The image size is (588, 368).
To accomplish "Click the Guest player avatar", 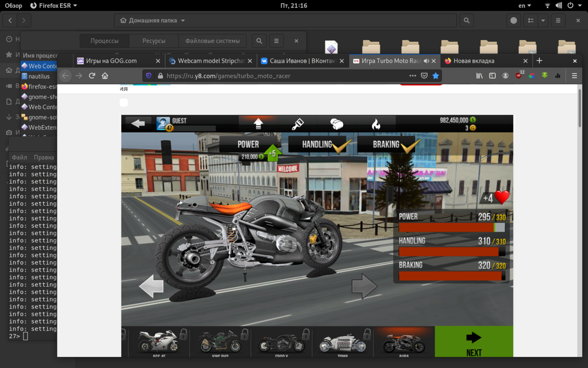I will 164,124.
